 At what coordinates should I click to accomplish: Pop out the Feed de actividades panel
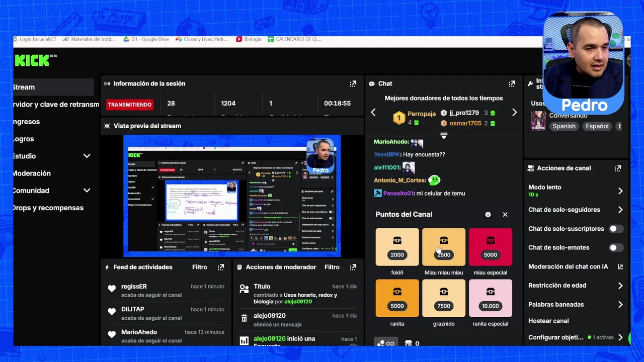[x=221, y=267]
